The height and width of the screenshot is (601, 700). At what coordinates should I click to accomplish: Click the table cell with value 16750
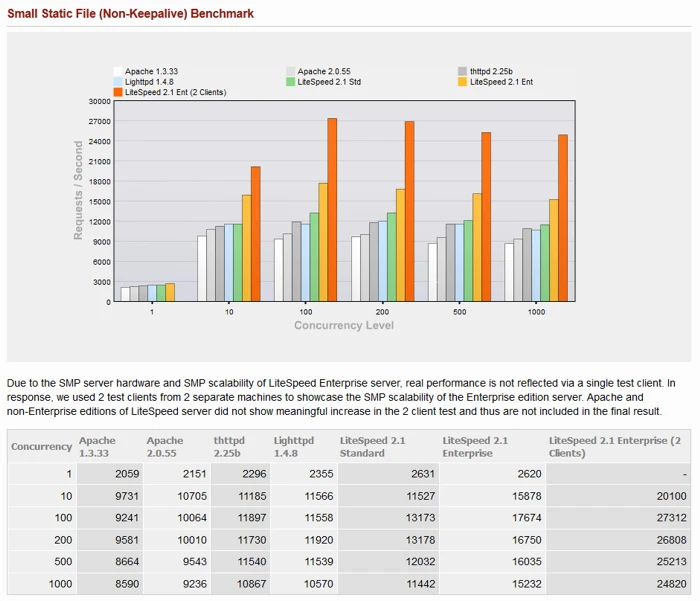coord(492,540)
